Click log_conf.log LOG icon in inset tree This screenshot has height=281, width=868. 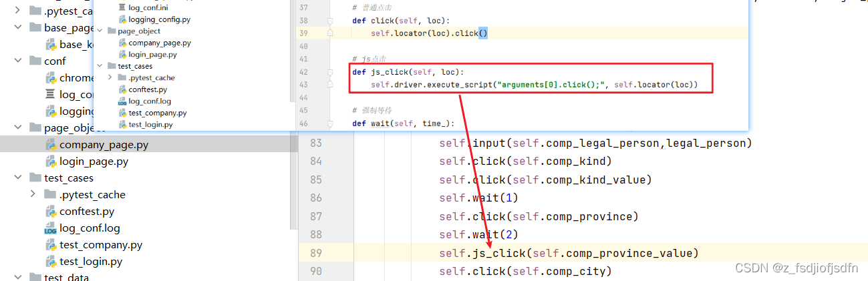tap(122, 101)
